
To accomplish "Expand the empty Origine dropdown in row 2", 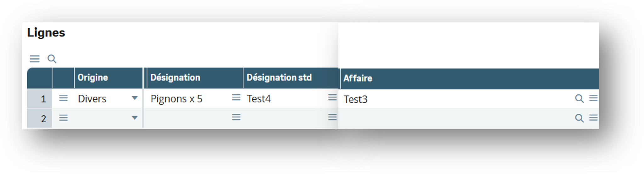I will 135,118.
